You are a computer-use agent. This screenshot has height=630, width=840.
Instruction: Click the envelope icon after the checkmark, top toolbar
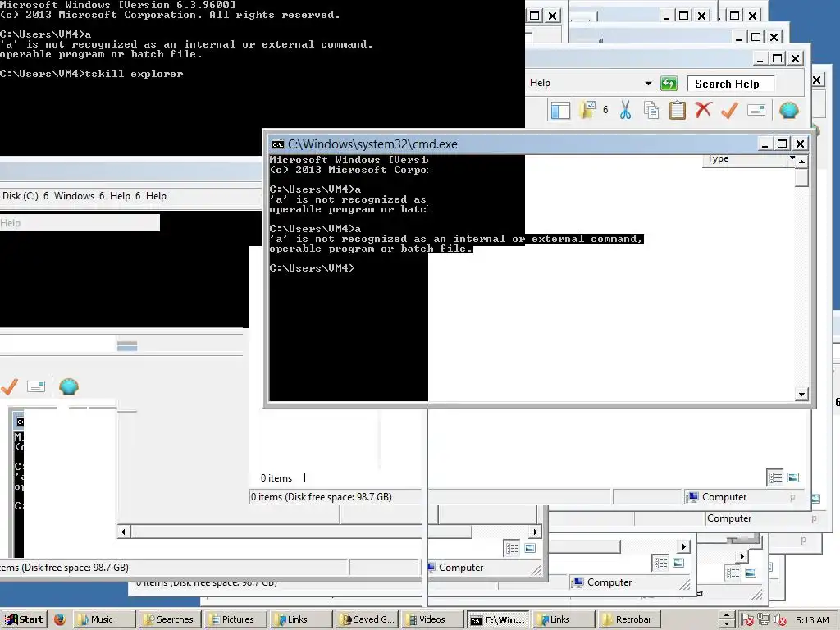tap(756, 111)
